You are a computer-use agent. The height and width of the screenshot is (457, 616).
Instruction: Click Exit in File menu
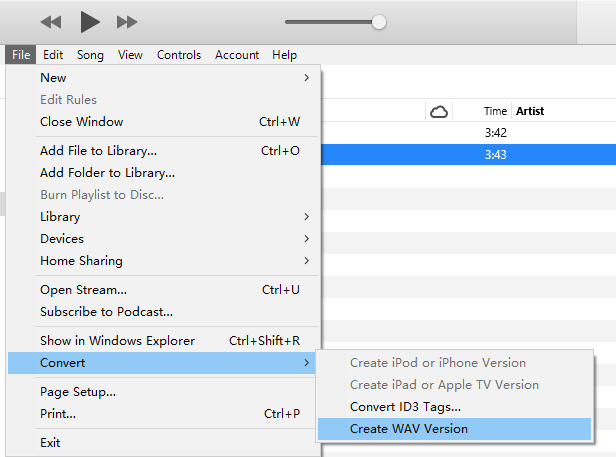pyautogui.click(x=50, y=442)
